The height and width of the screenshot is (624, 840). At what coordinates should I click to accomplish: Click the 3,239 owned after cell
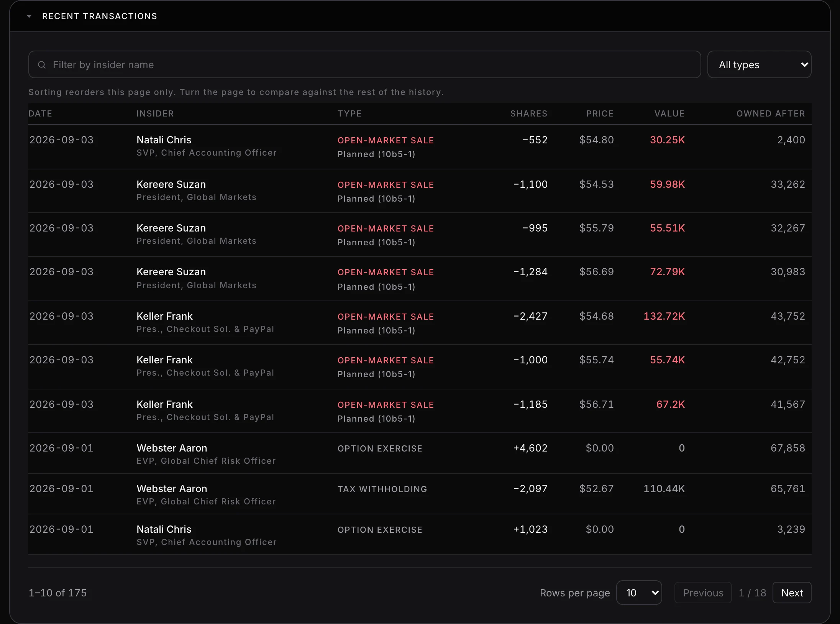791,529
